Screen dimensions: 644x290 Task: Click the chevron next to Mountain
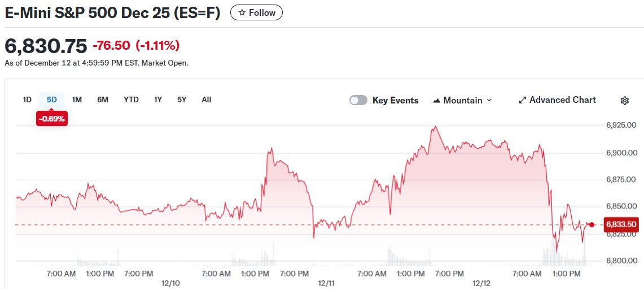click(x=489, y=101)
